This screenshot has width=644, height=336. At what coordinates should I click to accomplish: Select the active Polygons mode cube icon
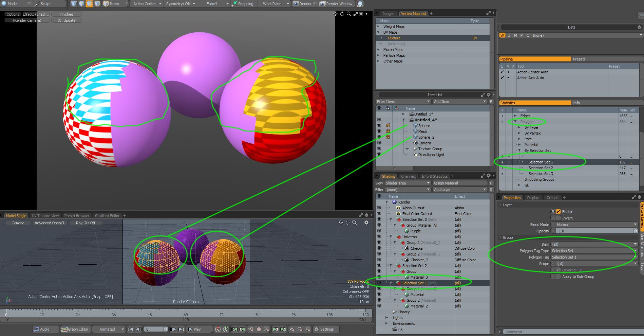89,4
